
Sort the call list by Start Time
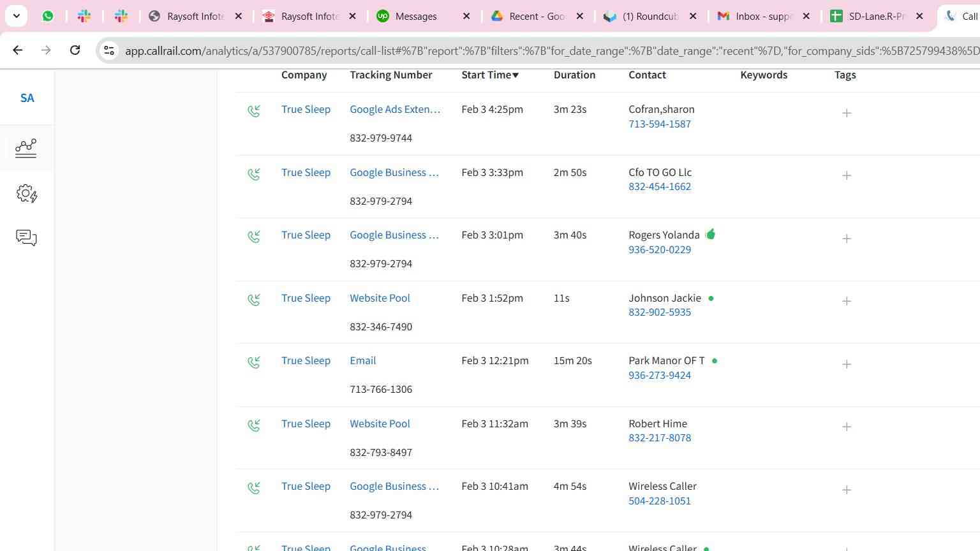pyautogui.click(x=490, y=75)
